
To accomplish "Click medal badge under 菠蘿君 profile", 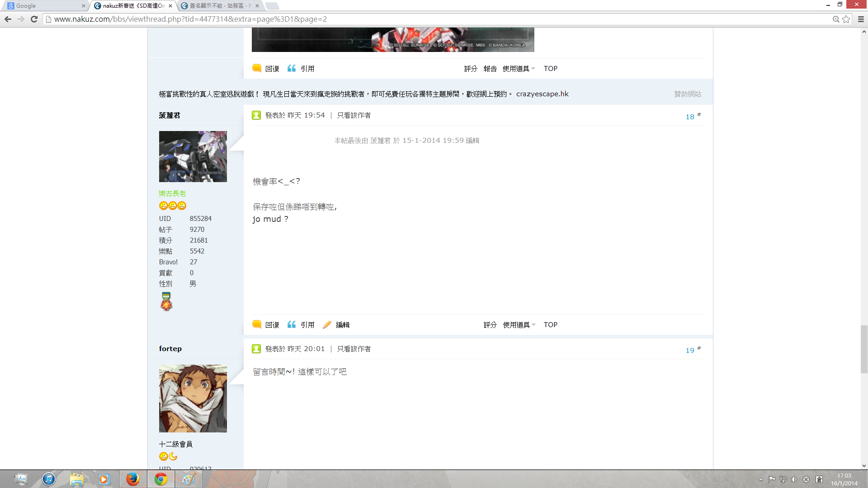I will point(166,301).
